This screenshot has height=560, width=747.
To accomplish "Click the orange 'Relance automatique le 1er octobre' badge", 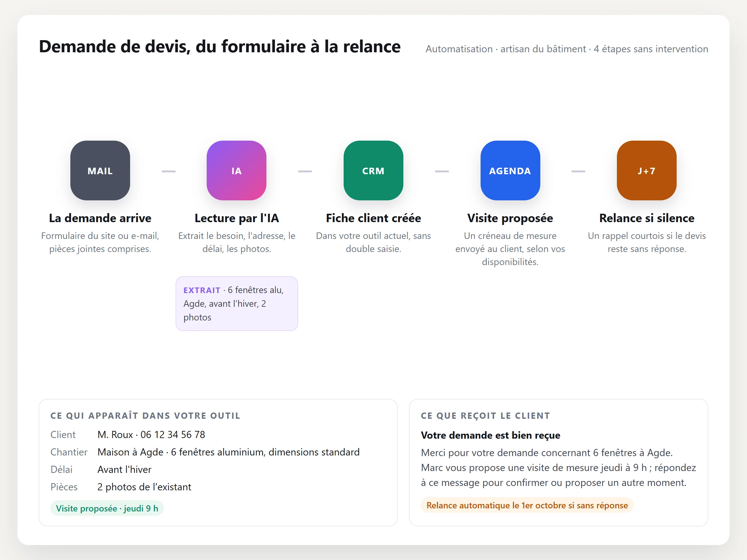I will click(x=527, y=505).
